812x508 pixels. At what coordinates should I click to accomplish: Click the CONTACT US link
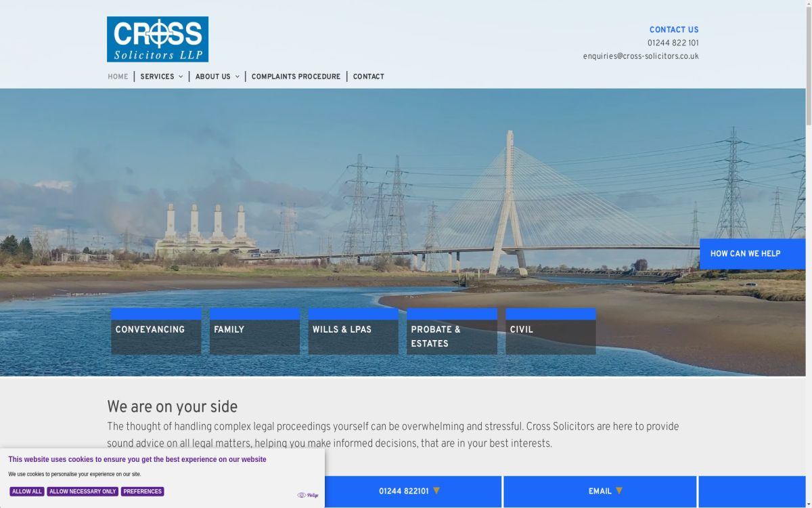674,29
